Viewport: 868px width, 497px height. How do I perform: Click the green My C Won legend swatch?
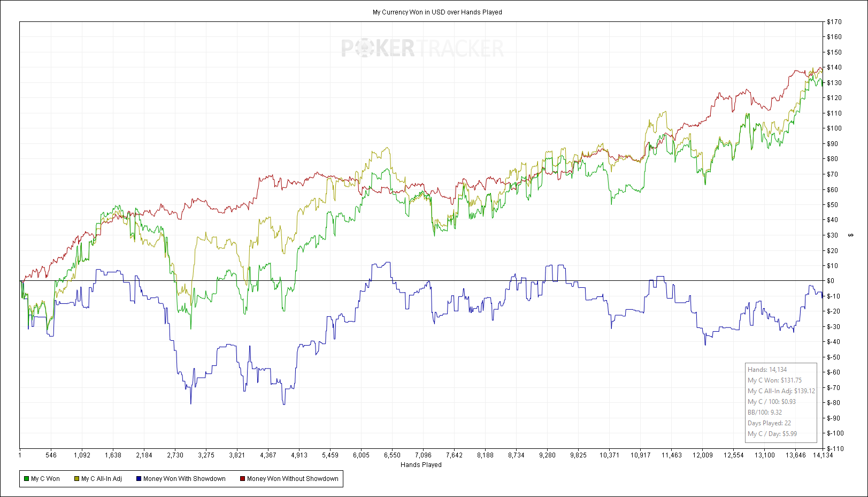[x=27, y=479]
